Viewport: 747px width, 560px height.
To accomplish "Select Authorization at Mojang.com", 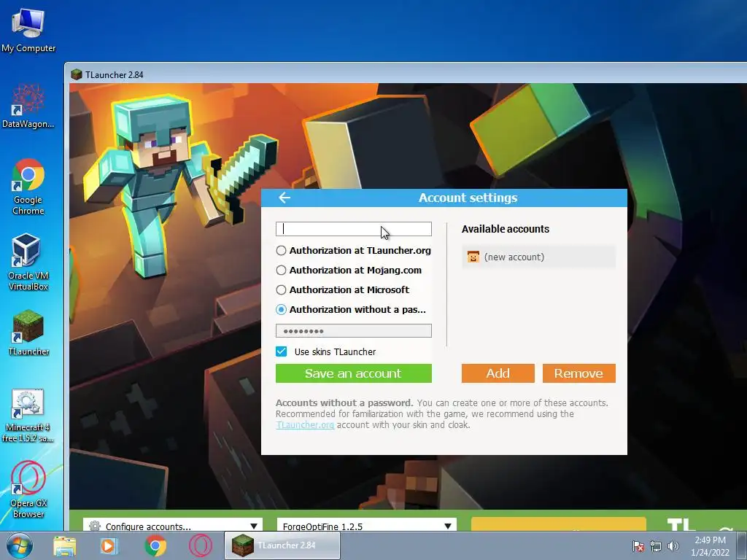I will 349,270.
